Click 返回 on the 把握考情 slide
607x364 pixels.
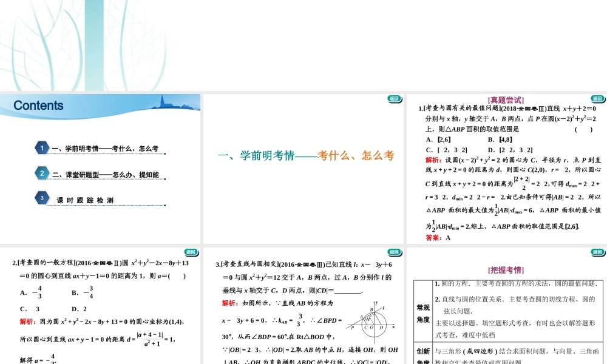[598, 252]
